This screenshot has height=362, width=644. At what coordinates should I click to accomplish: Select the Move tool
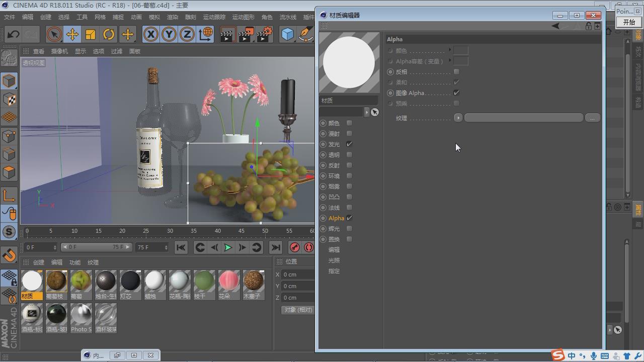coord(72,34)
